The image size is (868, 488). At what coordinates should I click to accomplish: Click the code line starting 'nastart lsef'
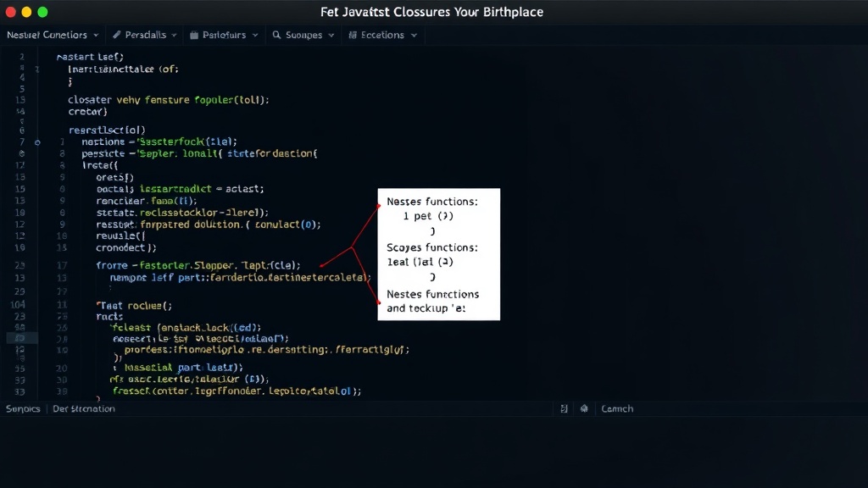(90, 57)
